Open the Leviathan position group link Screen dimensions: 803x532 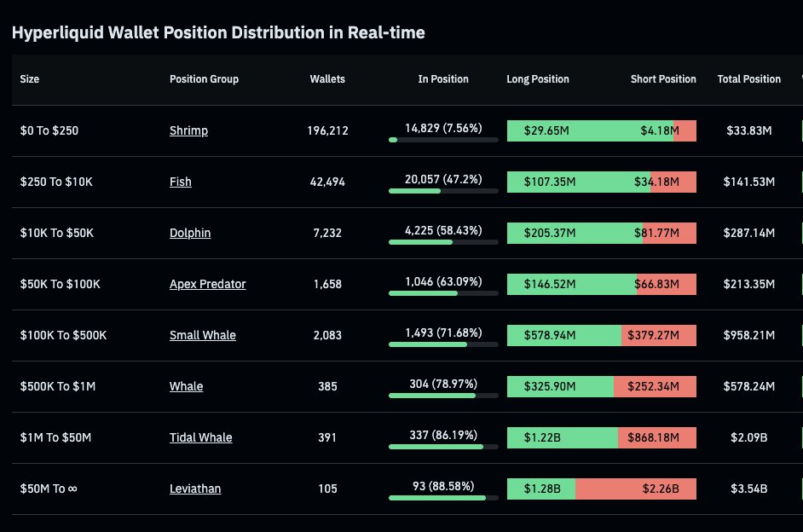[195, 489]
